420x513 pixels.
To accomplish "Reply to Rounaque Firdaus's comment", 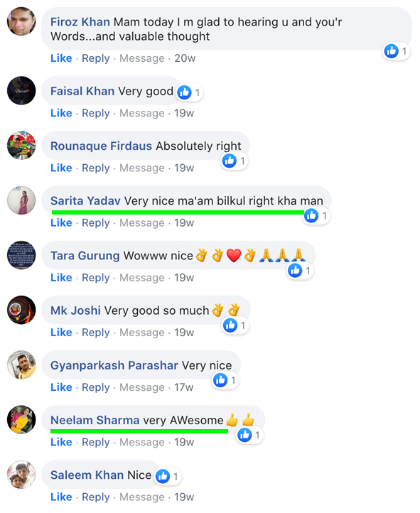I will [95, 168].
